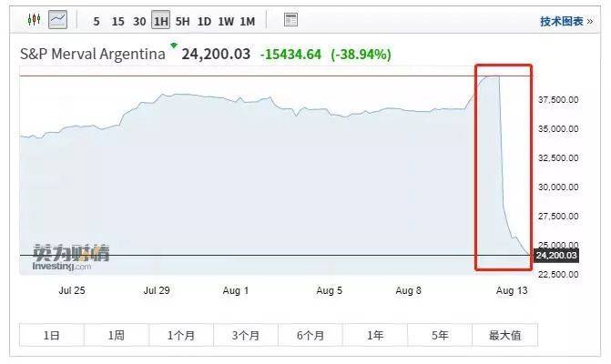
Task: Select the 1日 time range tab
Action: (51, 335)
